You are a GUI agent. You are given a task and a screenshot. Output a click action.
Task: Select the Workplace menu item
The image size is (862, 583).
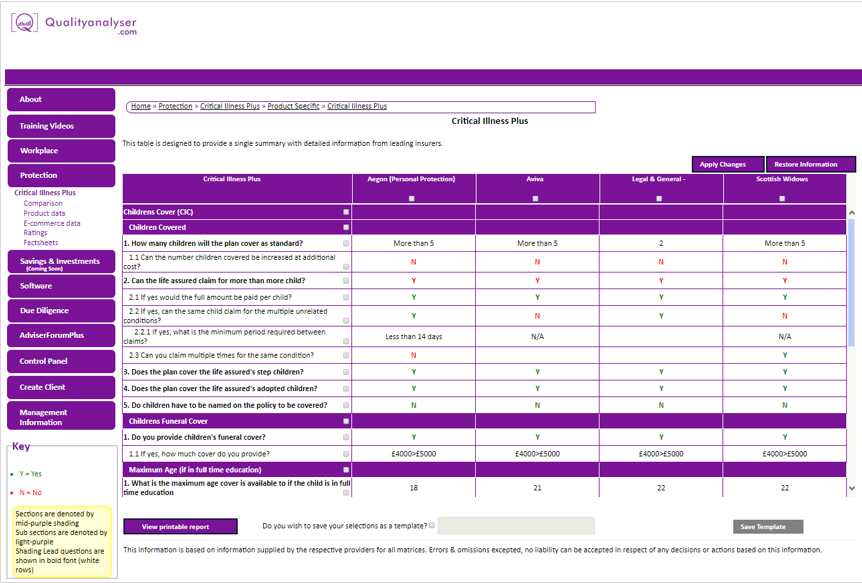[61, 151]
